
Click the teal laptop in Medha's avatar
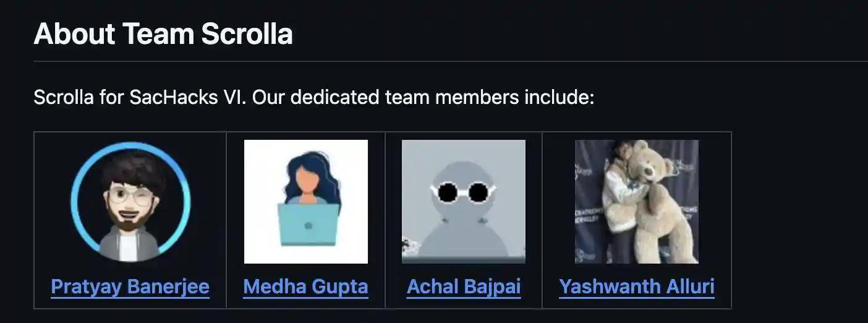(308, 225)
